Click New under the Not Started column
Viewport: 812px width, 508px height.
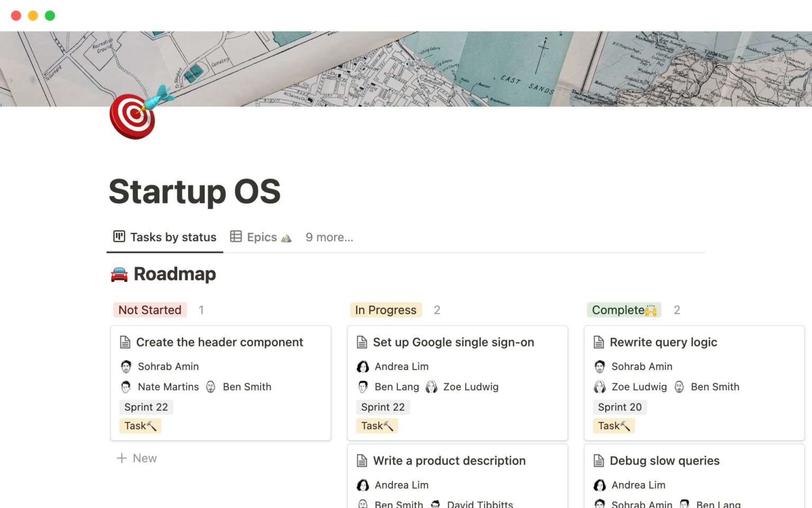[136, 458]
